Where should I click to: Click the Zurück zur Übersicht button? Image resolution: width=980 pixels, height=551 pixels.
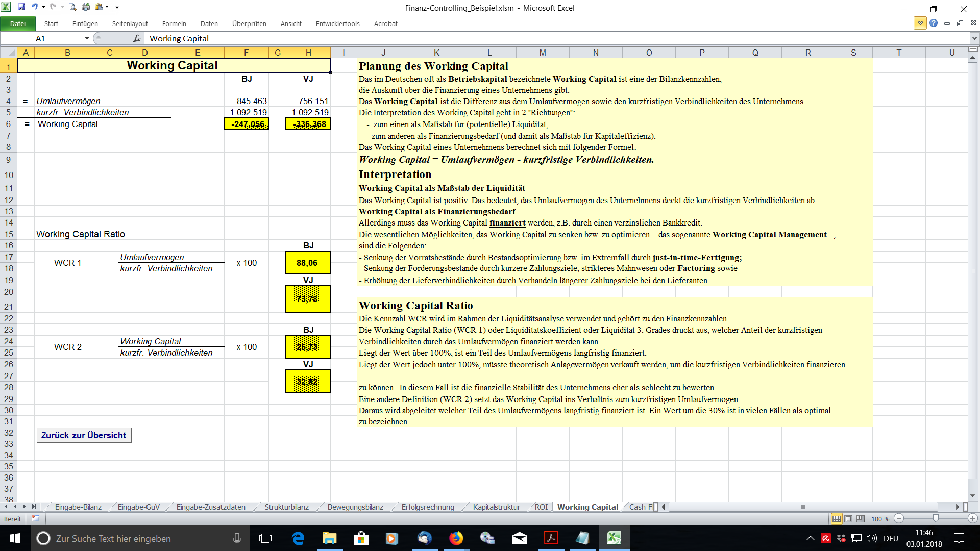pyautogui.click(x=84, y=435)
